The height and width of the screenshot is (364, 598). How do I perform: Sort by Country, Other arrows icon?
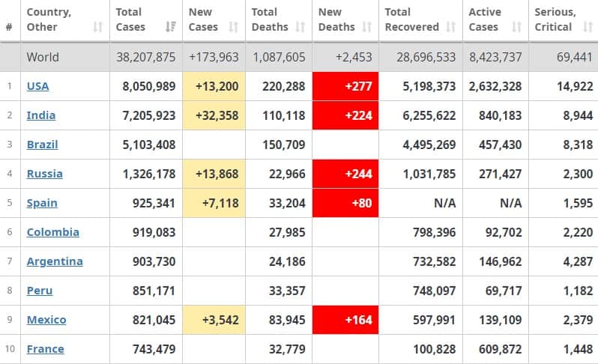[x=98, y=27]
